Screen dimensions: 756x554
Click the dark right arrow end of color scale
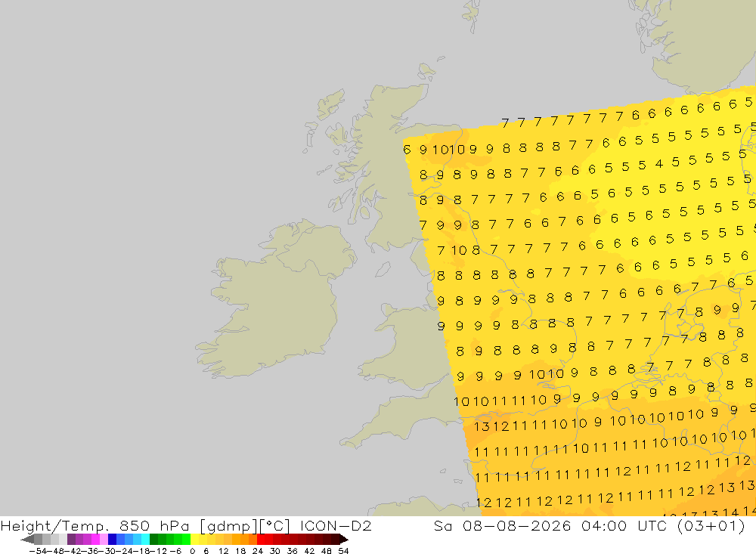click(x=343, y=539)
